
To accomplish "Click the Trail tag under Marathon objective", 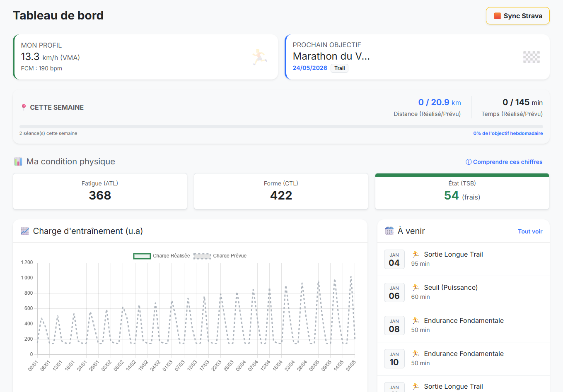I will pos(339,68).
